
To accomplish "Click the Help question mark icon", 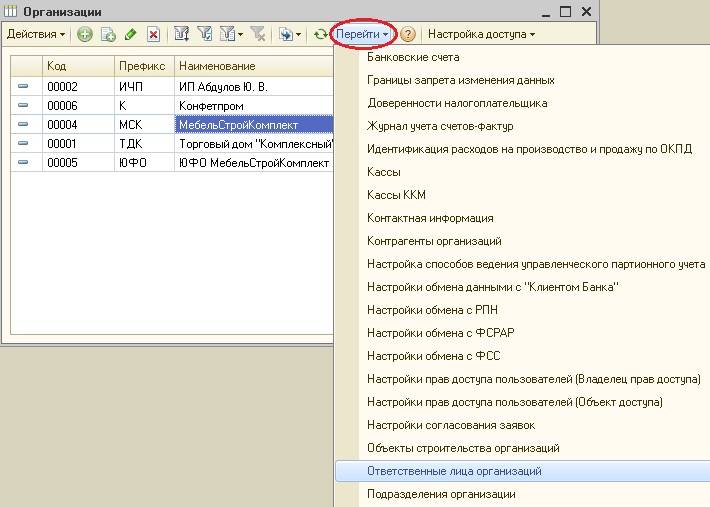I will [408, 34].
